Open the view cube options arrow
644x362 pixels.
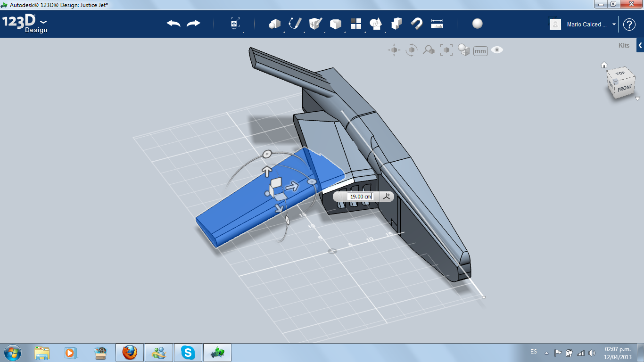coord(637,99)
